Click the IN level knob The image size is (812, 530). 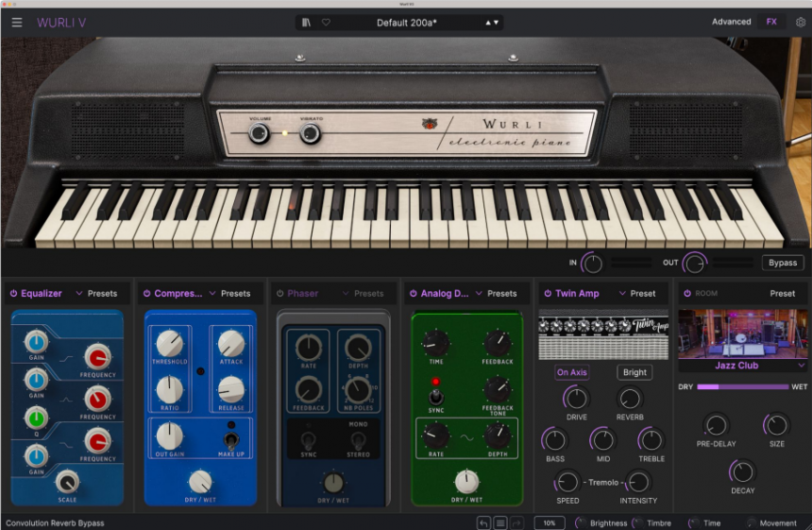pos(592,264)
